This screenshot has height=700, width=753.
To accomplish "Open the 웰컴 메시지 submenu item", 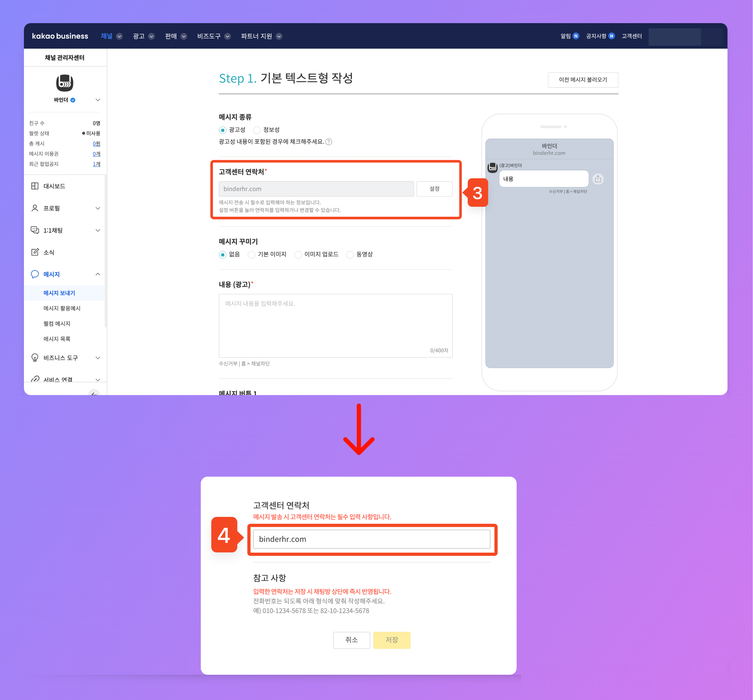I will point(57,323).
